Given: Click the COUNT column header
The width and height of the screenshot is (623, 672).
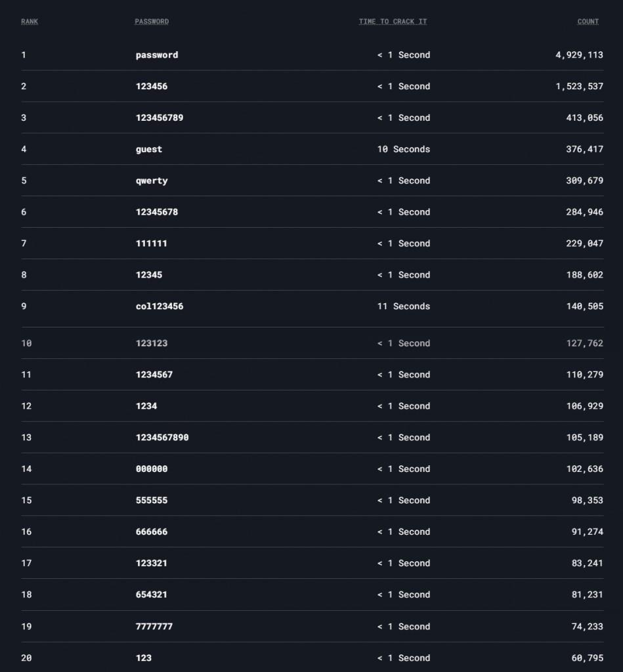Looking at the screenshot, I should tap(588, 22).
